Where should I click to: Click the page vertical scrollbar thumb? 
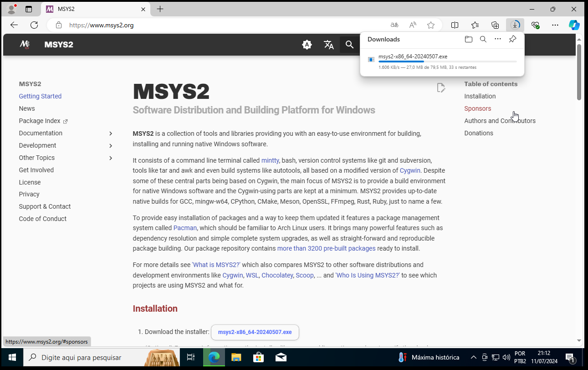(579, 72)
